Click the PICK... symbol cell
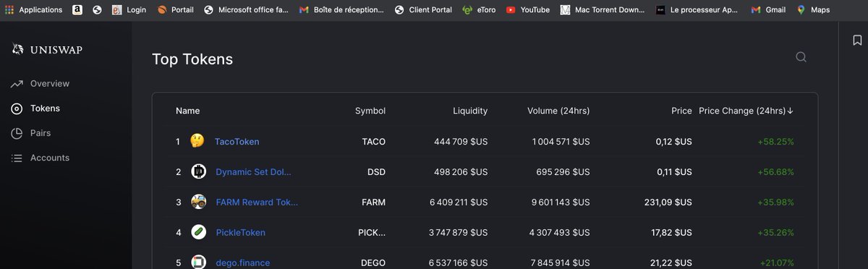The width and height of the screenshot is (868, 269). [x=372, y=233]
